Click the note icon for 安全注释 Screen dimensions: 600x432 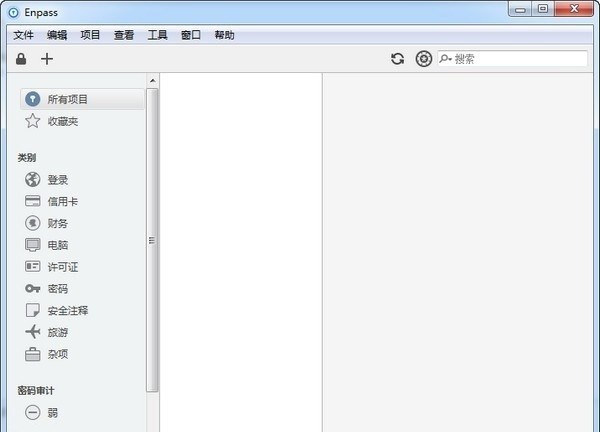click(x=33, y=310)
